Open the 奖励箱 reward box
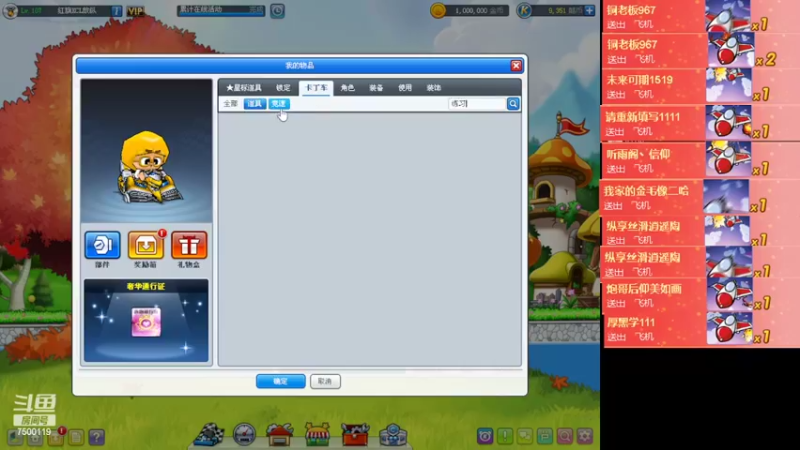This screenshot has width=800, height=450. (146, 245)
